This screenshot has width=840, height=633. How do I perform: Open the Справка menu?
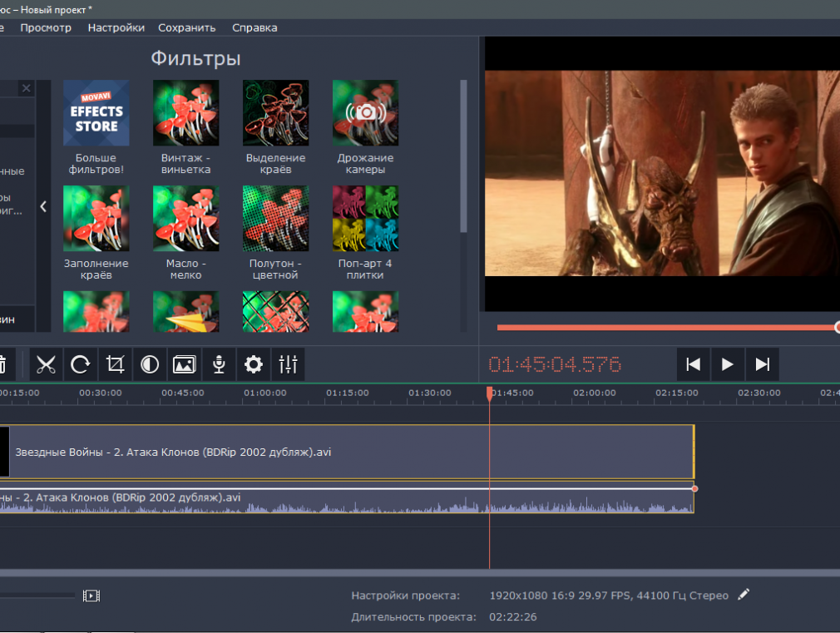pos(254,28)
